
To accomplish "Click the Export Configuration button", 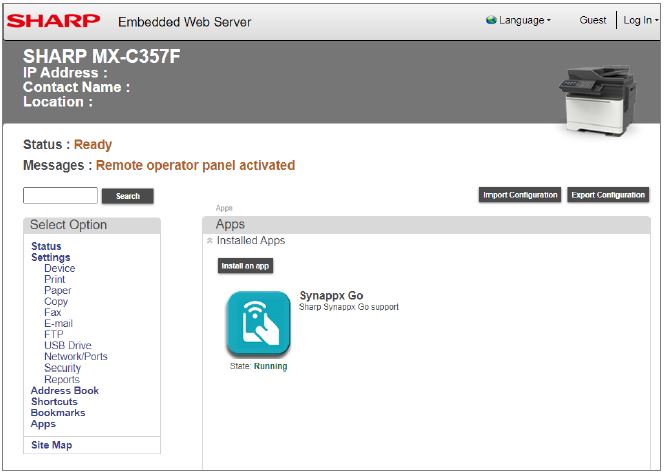I will click(608, 195).
